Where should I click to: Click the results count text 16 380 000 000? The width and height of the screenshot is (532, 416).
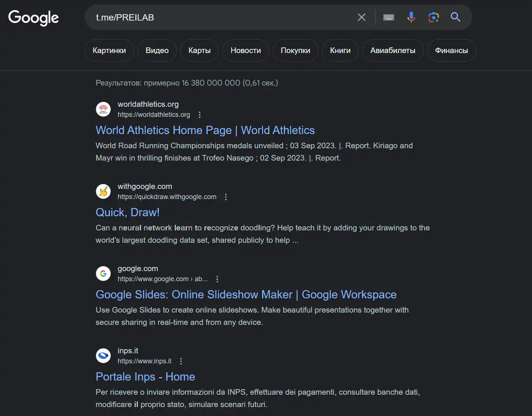point(211,83)
